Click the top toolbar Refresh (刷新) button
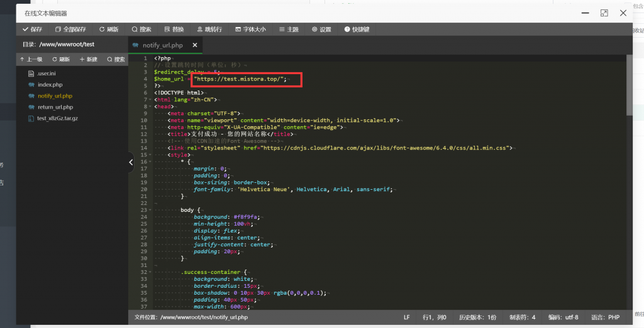644x328 pixels. tap(109, 29)
